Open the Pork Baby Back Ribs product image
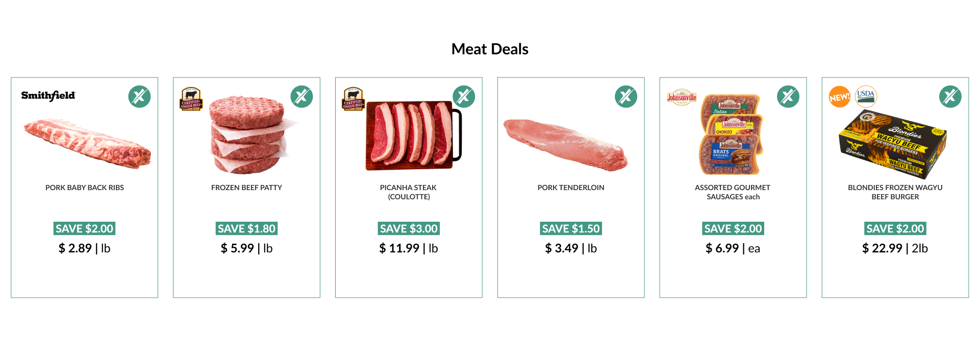The height and width of the screenshot is (342, 980). click(87, 143)
